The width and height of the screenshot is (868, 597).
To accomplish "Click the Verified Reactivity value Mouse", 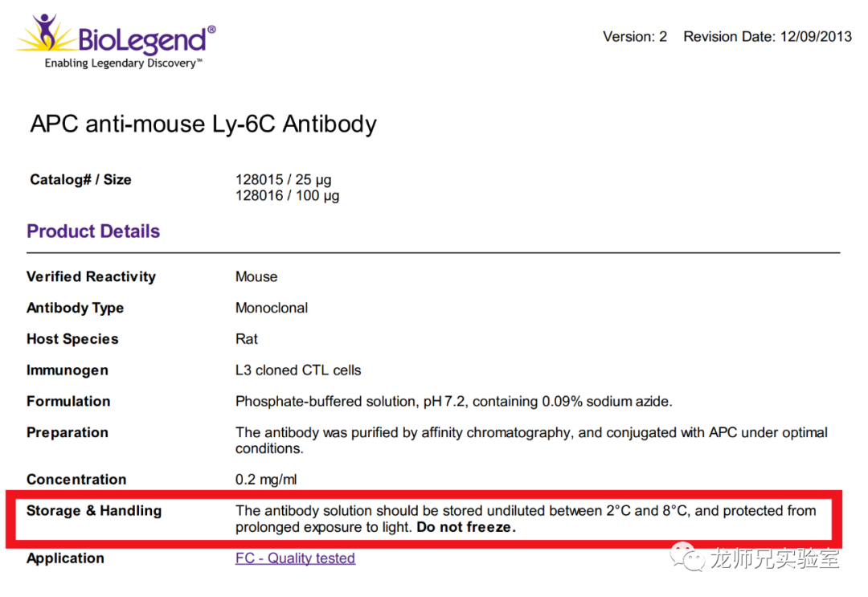I will click(256, 276).
